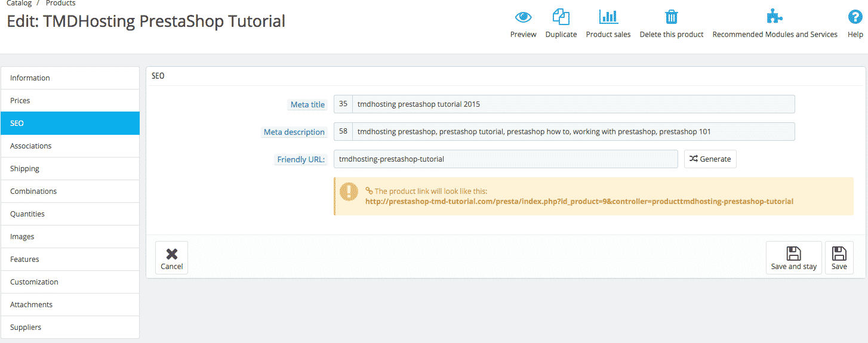This screenshot has height=343, width=868.
Task: Click the warning exclamation icon in the alert
Action: click(349, 191)
